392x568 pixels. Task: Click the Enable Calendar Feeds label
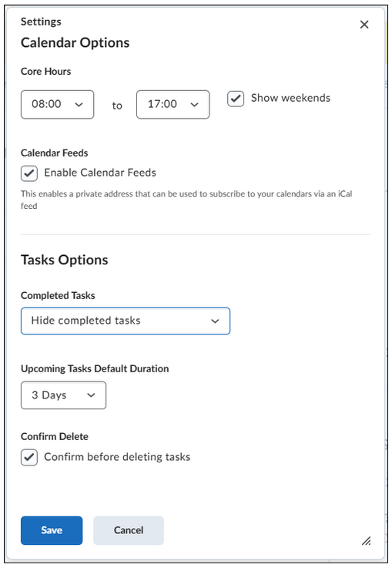(x=100, y=173)
